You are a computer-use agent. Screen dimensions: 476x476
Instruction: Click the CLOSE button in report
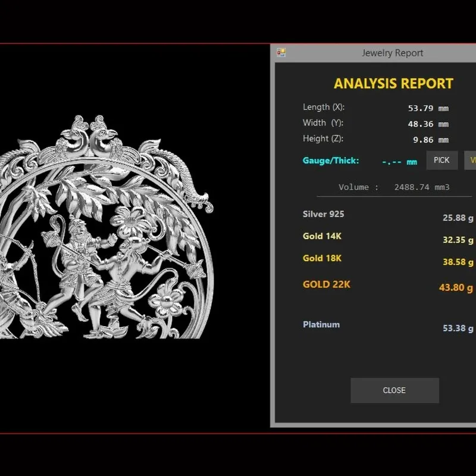(x=394, y=390)
